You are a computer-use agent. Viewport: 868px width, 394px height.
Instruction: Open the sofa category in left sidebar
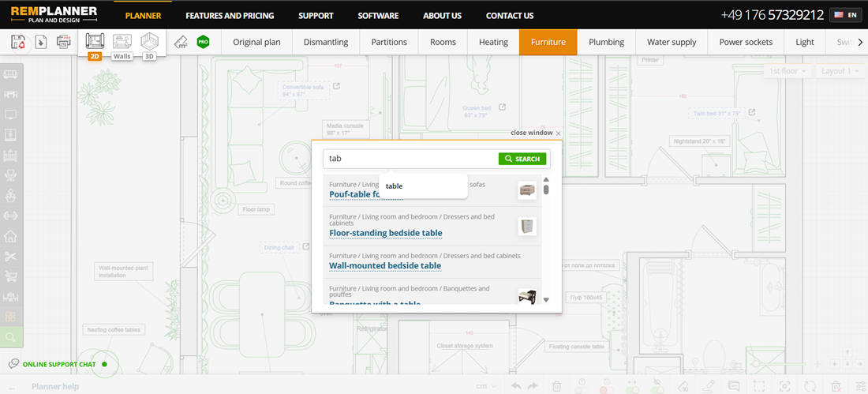point(11,75)
